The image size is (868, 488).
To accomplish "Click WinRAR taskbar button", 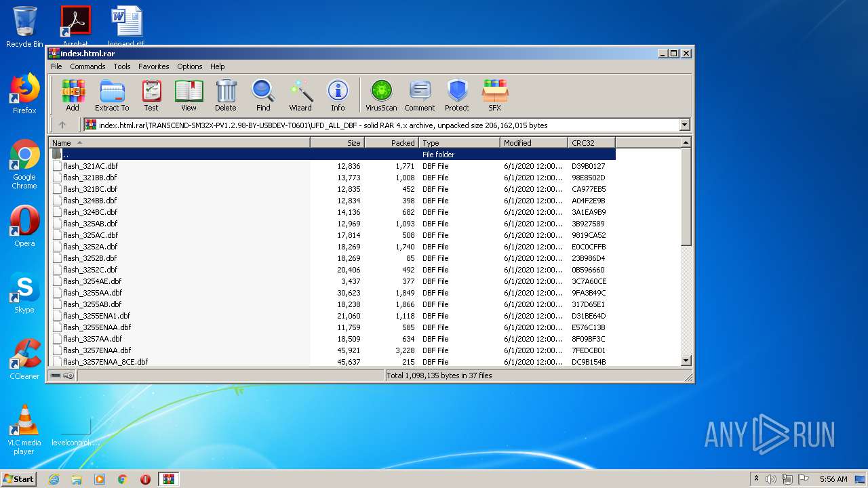I will click(x=168, y=479).
